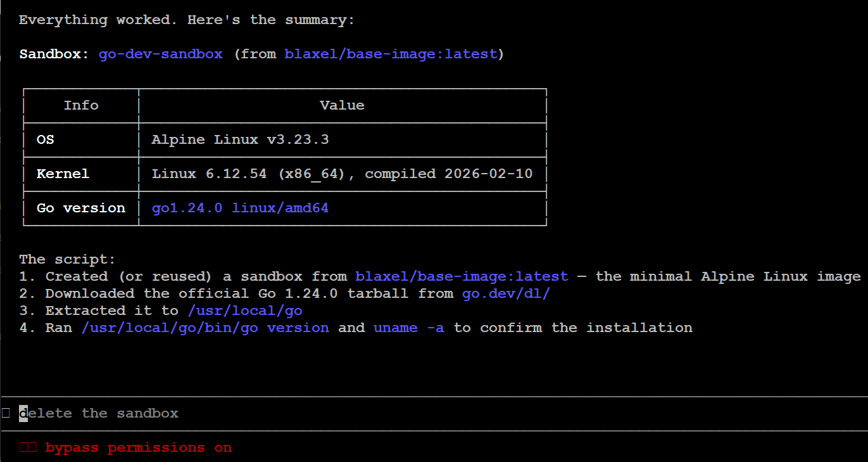Click the 'The script:' heading text
868x462 pixels.
pos(68,259)
